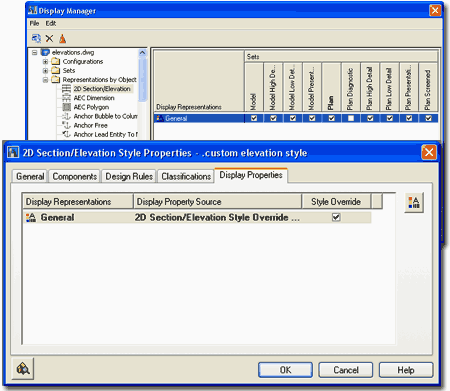Collapse the elevations.dwg tree node
The image size is (450, 391).
pyautogui.click(x=35, y=52)
